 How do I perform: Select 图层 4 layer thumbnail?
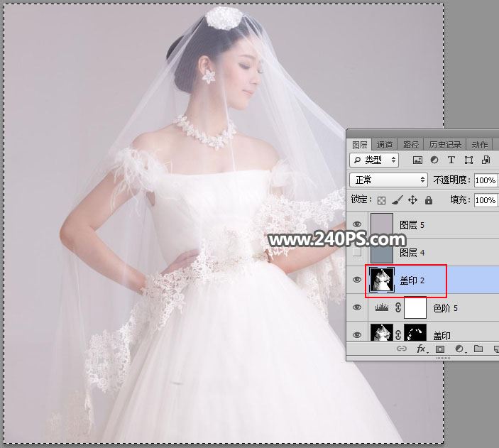pyautogui.click(x=382, y=252)
